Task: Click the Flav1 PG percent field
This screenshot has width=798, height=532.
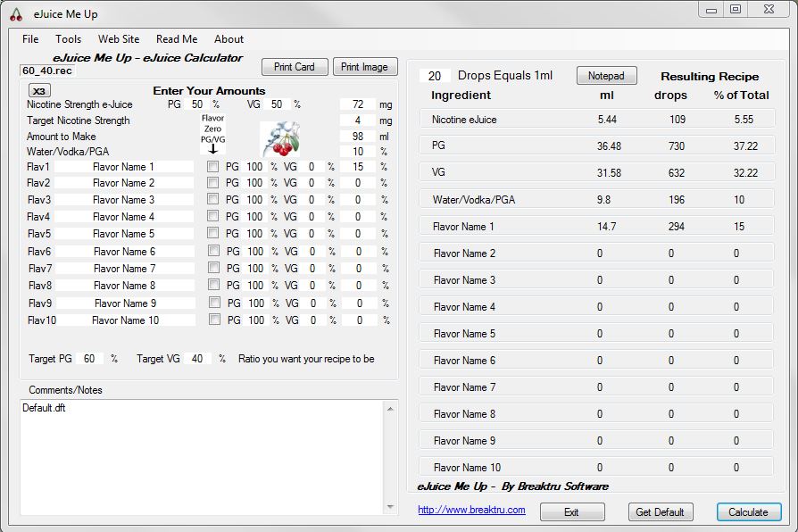Action: pyautogui.click(x=254, y=167)
